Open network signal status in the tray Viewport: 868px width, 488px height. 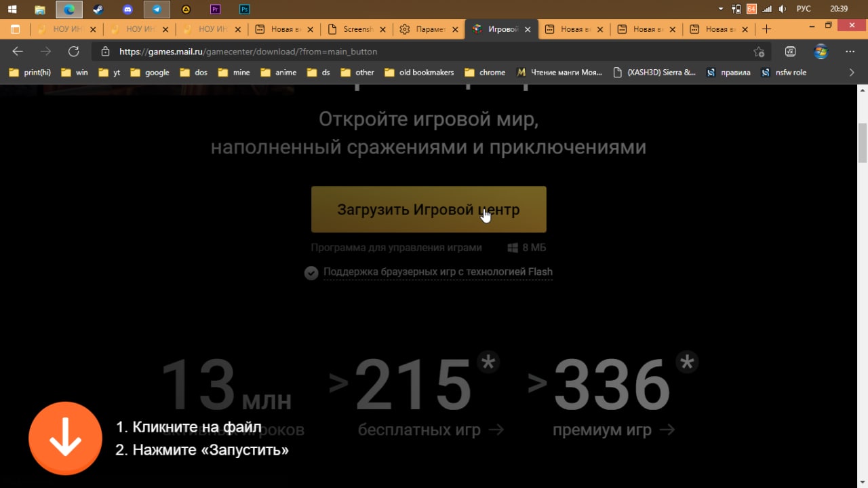(x=768, y=9)
